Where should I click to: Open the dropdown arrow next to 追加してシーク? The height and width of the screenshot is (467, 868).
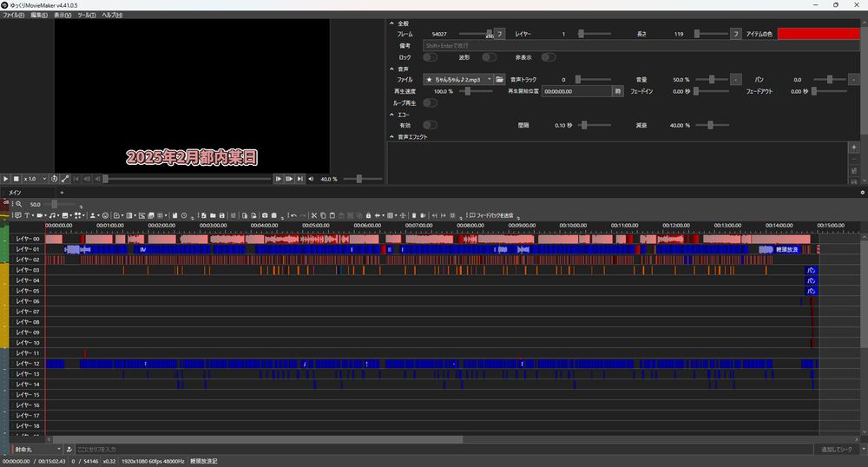coord(863,450)
